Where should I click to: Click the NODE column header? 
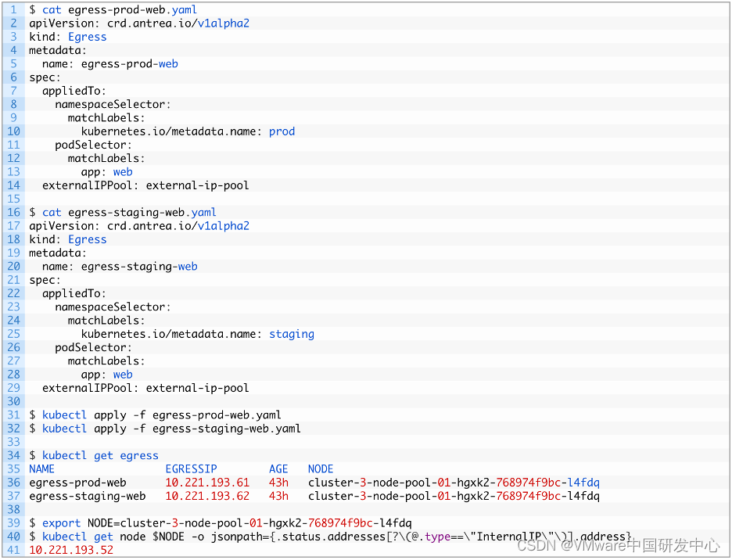coord(321,469)
